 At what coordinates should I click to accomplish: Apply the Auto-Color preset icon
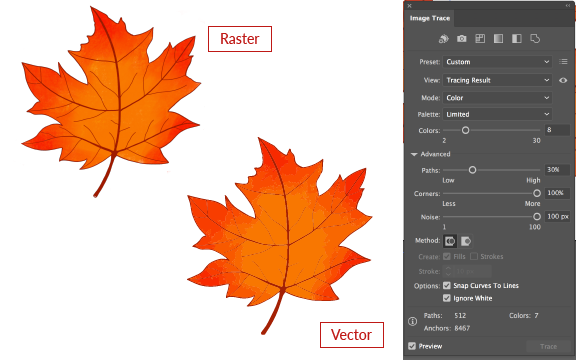tap(444, 39)
